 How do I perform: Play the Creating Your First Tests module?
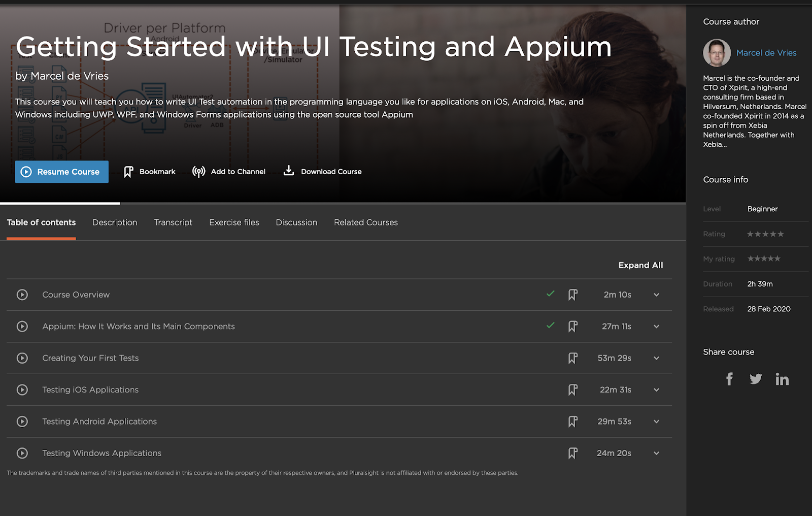(22, 358)
